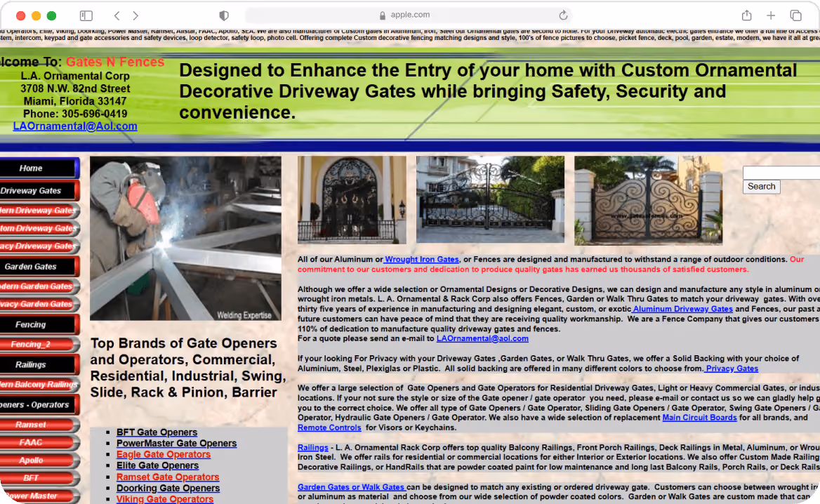820x504 pixels.
Task: Follow the Main Circuit Boards link
Action: coord(699,418)
